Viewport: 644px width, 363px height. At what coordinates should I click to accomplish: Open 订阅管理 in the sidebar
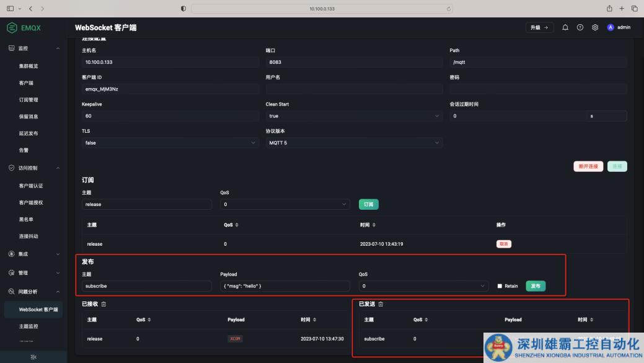[29, 100]
